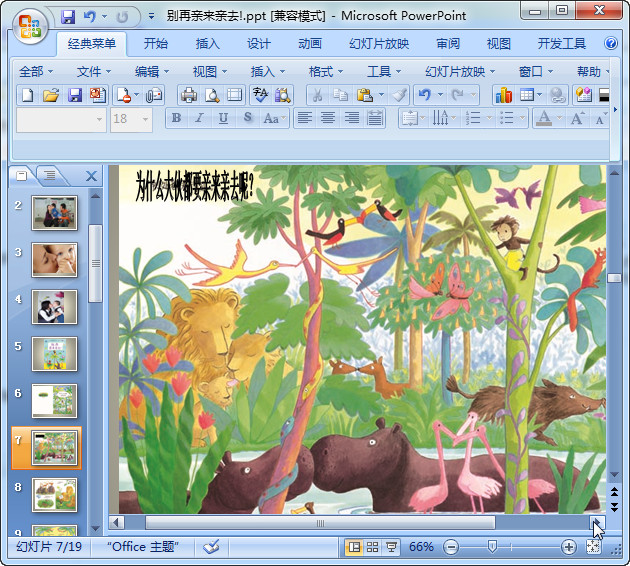Toggle distributed text alignment
The width and height of the screenshot is (630, 566).
click(375, 118)
